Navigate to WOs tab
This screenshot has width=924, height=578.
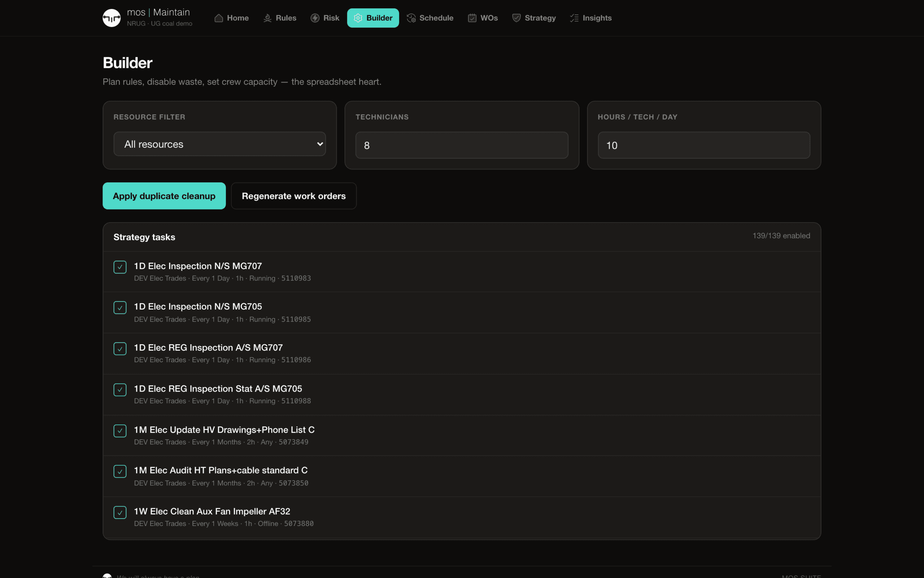[x=483, y=18]
